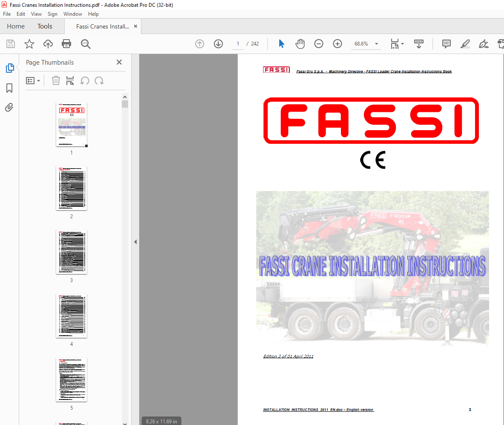Activate the Hand pan tool
The height and width of the screenshot is (425, 504).
[x=300, y=44]
